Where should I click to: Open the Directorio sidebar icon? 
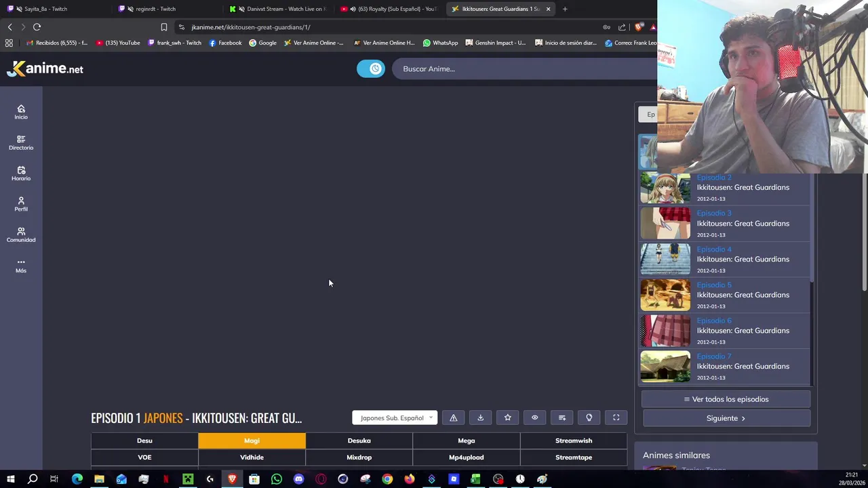tap(21, 143)
